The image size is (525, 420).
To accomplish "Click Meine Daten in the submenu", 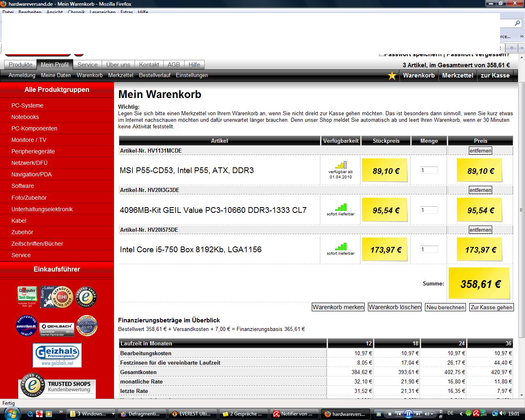I will point(56,75).
